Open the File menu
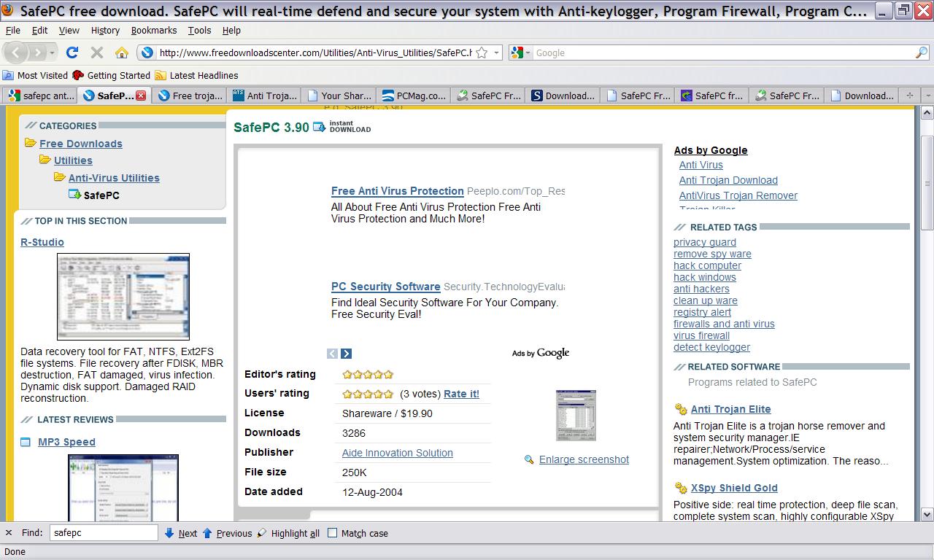Screen dimensions: 934x560 (x=12, y=31)
